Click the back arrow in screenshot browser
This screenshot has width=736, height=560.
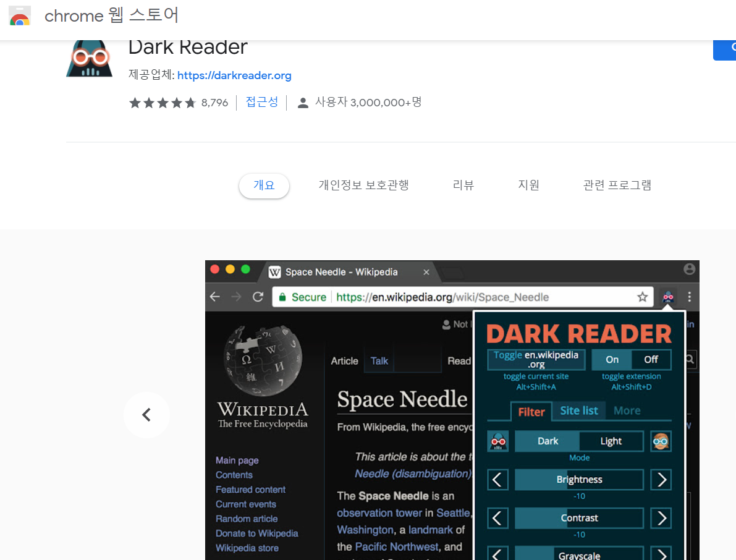point(215,297)
